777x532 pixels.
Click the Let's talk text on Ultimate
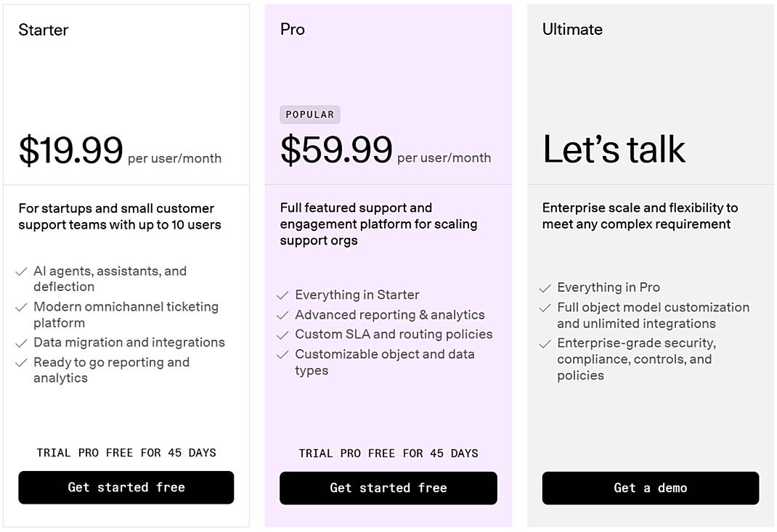pos(614,148)
